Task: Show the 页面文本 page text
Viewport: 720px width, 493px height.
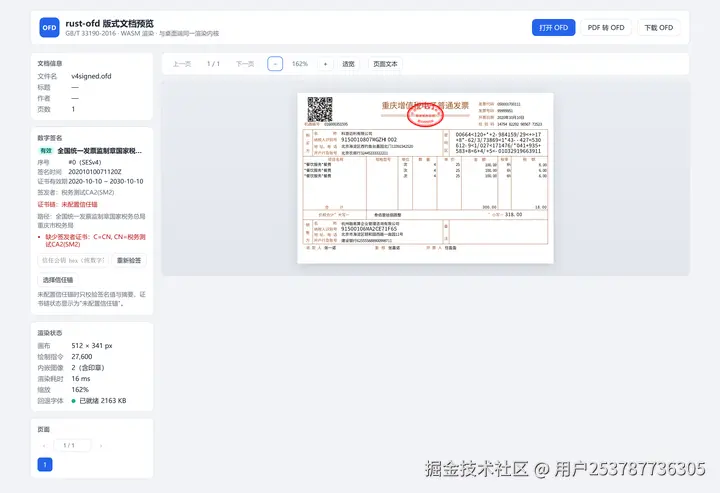Action: coord(385,64)
